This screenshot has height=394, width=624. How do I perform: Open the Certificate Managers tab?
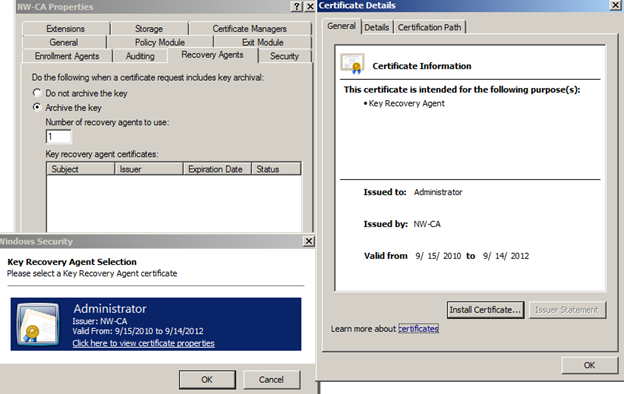[x=250, y=29]
